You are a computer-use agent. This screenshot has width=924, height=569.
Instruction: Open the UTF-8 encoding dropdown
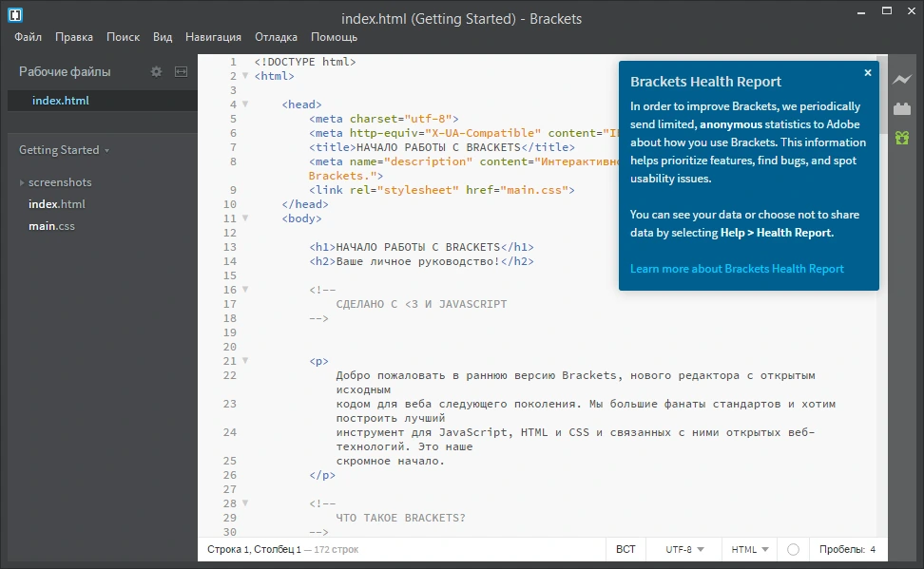pyautogui.click(x=684, y=549)
